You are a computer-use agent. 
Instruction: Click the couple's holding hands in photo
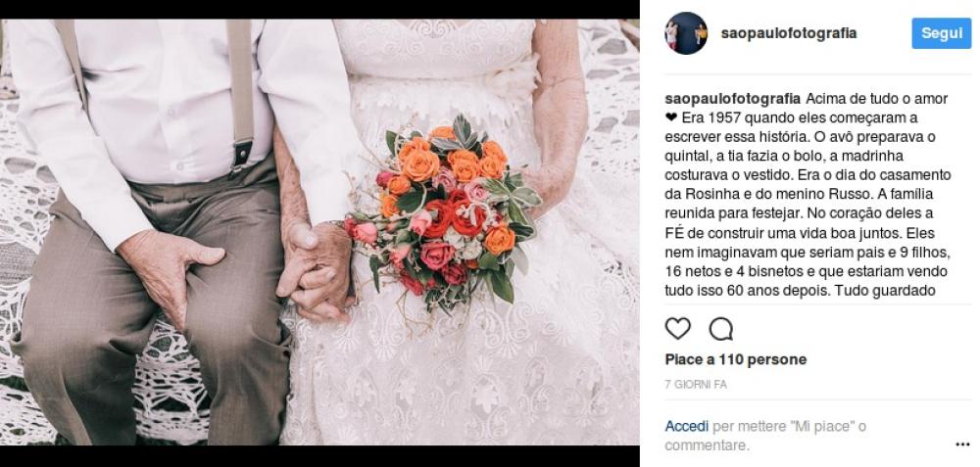316,269
